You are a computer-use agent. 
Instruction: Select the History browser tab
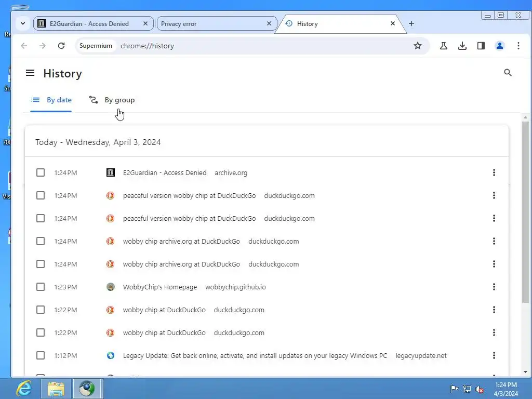(x=340, y=24)
